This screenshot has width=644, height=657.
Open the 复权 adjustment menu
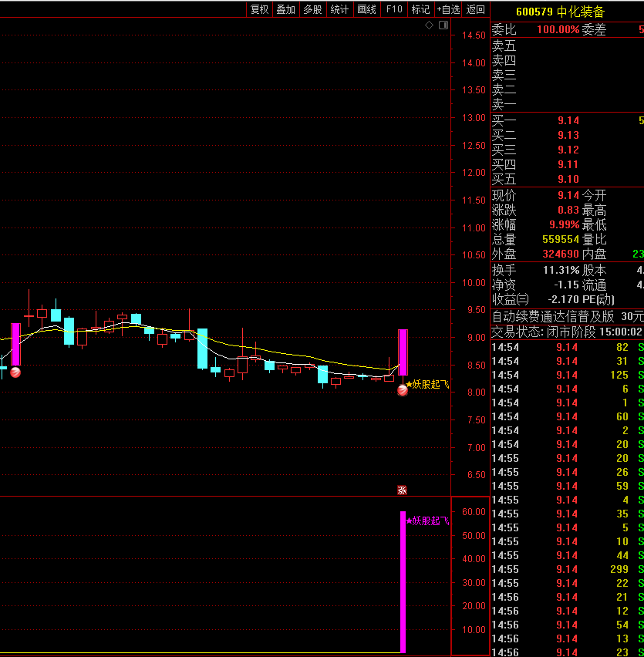click(259, 9)
